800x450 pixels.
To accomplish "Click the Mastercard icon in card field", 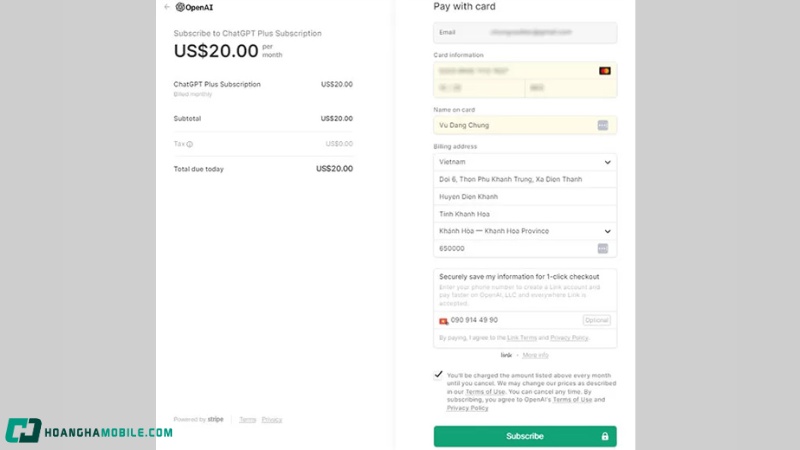I will pos(605,71).
